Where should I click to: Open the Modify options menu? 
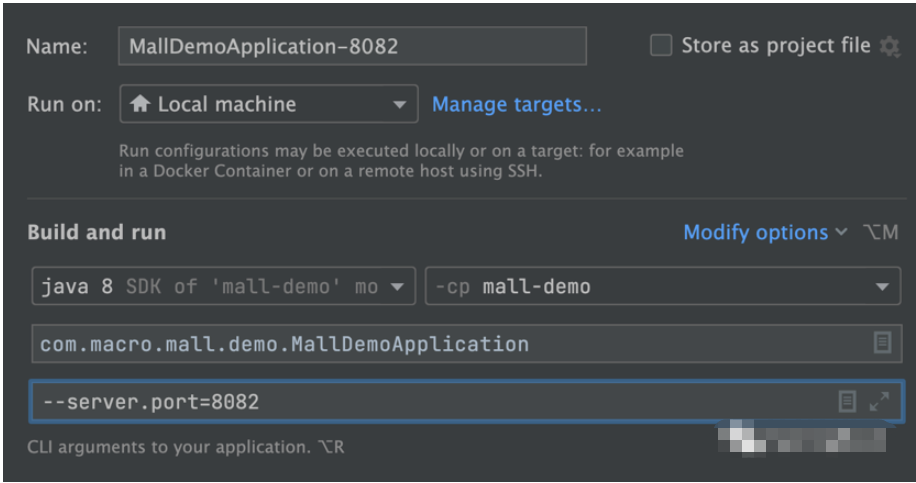point(755,232)
